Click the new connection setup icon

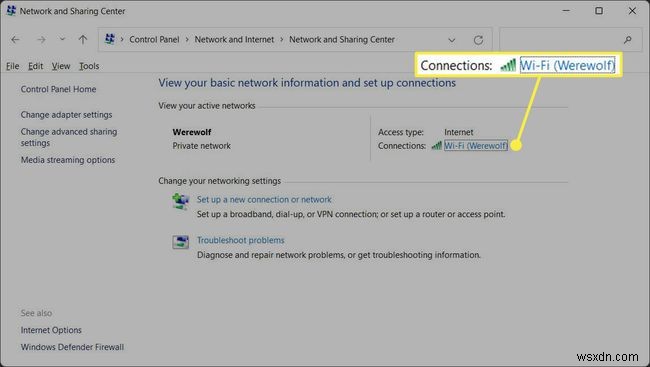click(x=180, y=202)
